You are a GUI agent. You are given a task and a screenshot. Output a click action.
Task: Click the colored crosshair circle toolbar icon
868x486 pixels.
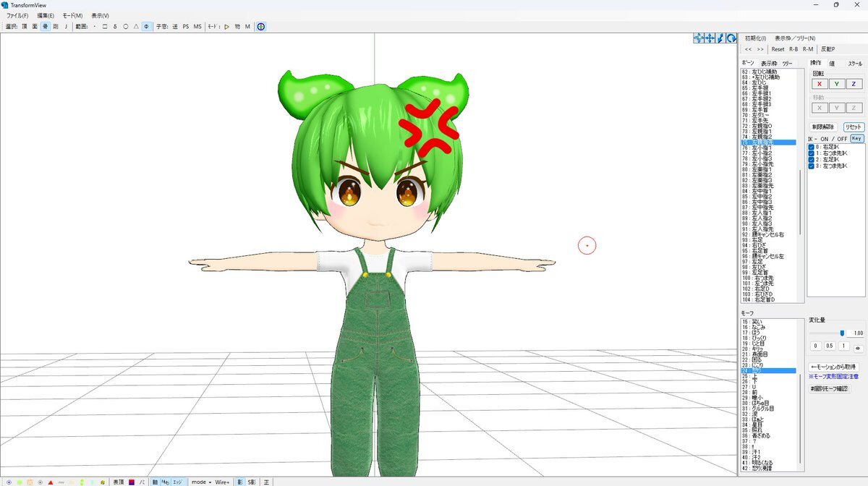coord(261,27)
